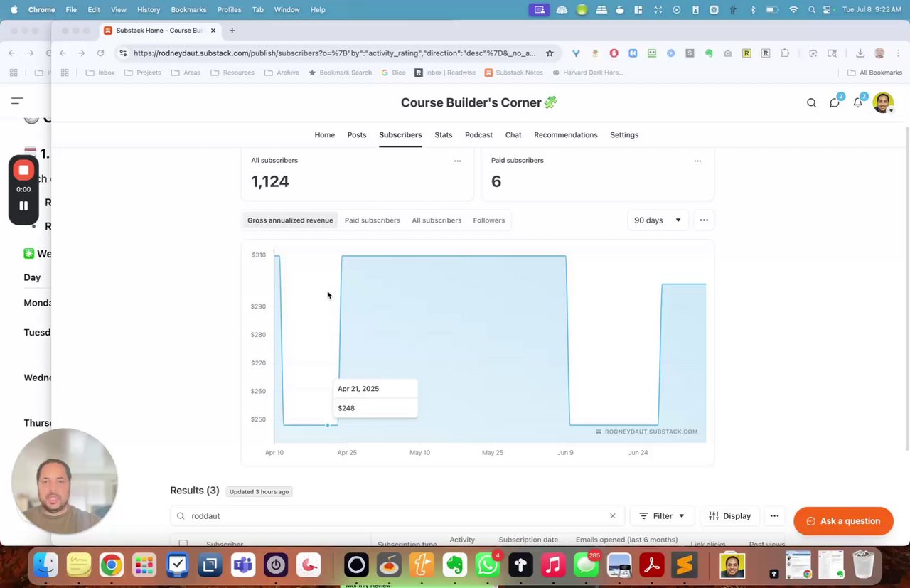Expand the Filter dropdown
Image resolution: width=910 pixels, height=588 pixels.
tap(662, 516)
